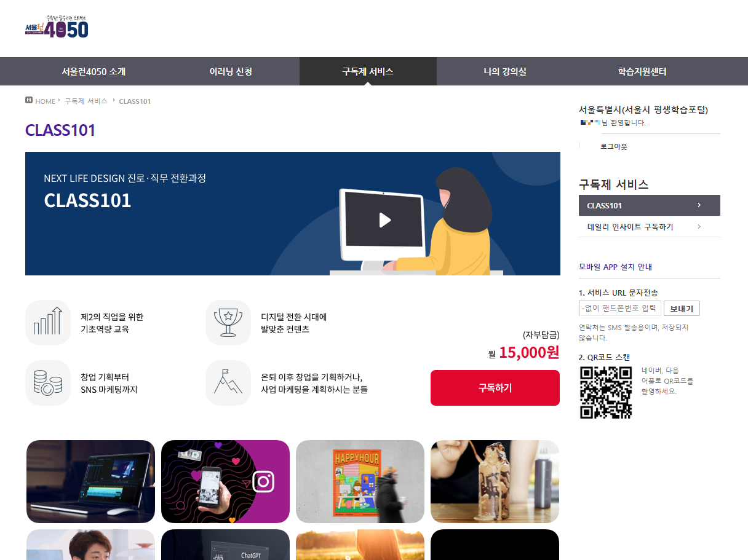The height and width of the screenshot is (560, 748).
Task: Click the 로그아웃 link
Action: (x=614, y=147)
